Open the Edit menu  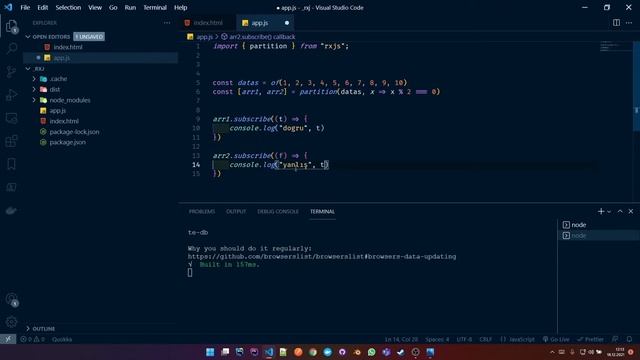[x=42, y=7]
